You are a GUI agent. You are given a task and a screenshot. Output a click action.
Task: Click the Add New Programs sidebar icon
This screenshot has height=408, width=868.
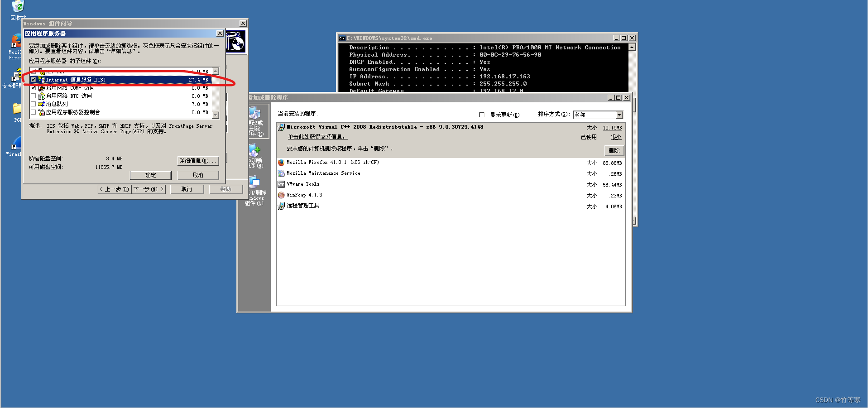tap(254, 150)
